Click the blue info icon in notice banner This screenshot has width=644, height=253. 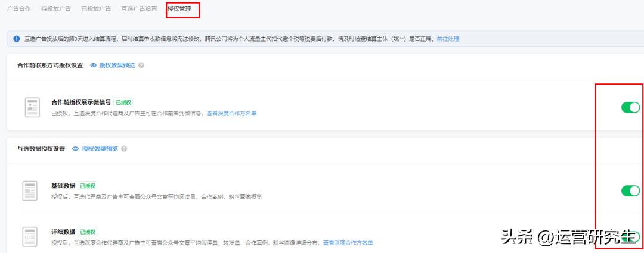(x=17, y=39)
